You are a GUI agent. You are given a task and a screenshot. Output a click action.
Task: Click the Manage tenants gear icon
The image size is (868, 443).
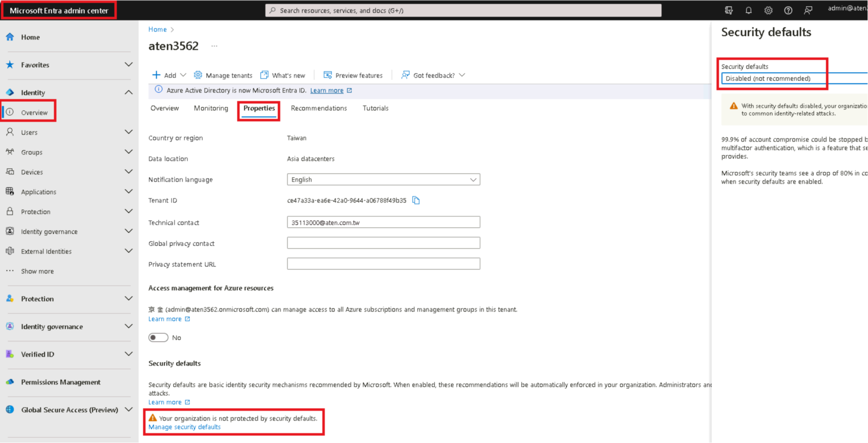tap(198, 75)
